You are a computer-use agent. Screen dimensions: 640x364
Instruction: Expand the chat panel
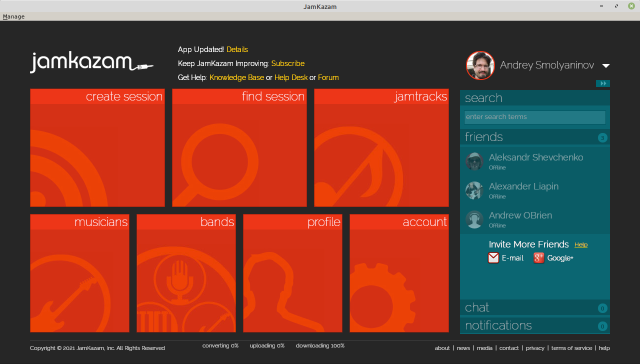[x=535, y=307]
